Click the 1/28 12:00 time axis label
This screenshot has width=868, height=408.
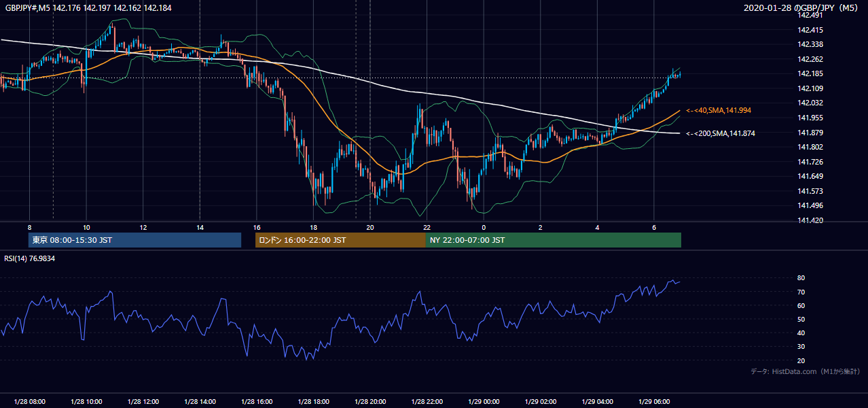coord(143,401)
